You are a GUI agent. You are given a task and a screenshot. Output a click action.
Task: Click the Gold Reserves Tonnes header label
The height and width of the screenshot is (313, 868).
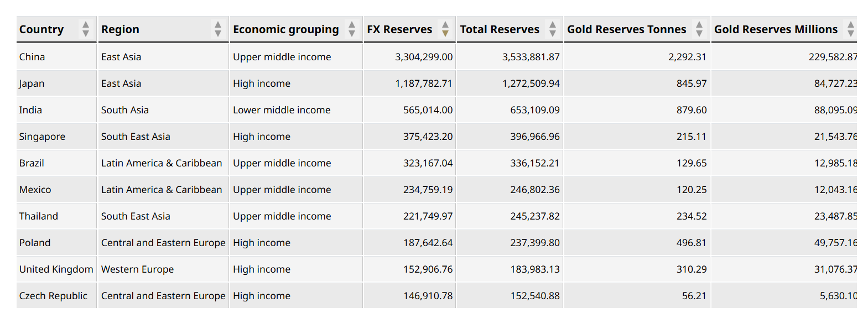tap(626, 29)
